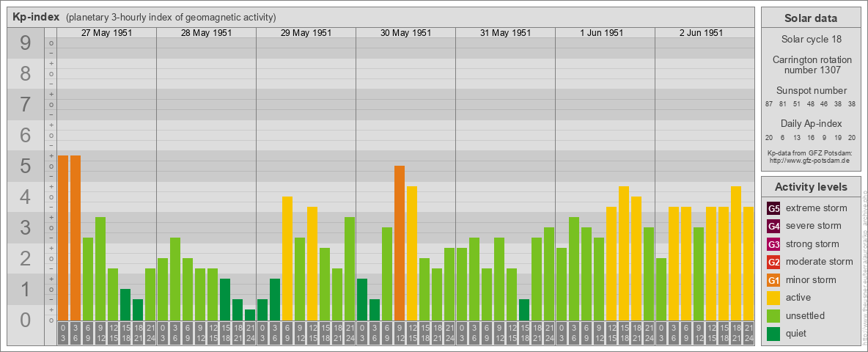Select the G3 strong storm badge
This screenshot has width=868, height=352.
773,244
